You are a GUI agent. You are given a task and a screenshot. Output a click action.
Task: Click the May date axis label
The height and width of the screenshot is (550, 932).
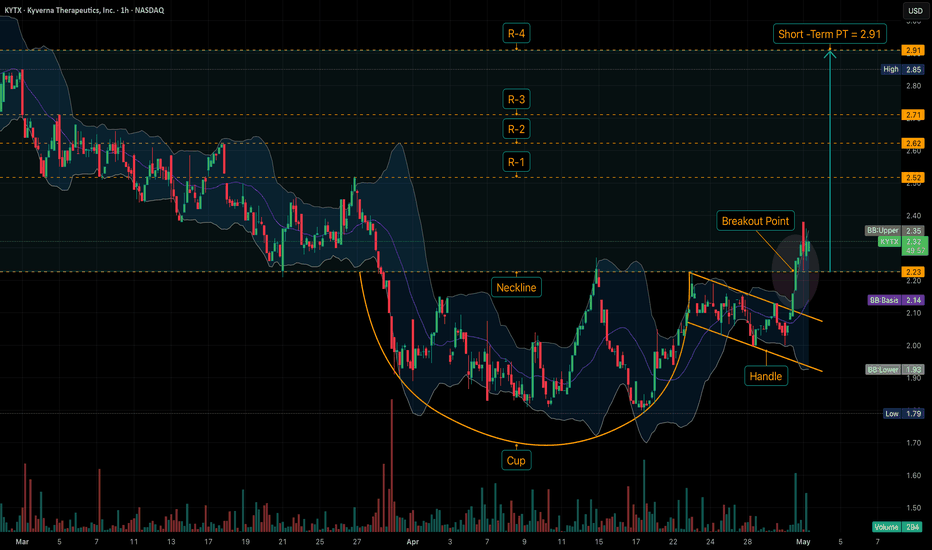(803, 542)
